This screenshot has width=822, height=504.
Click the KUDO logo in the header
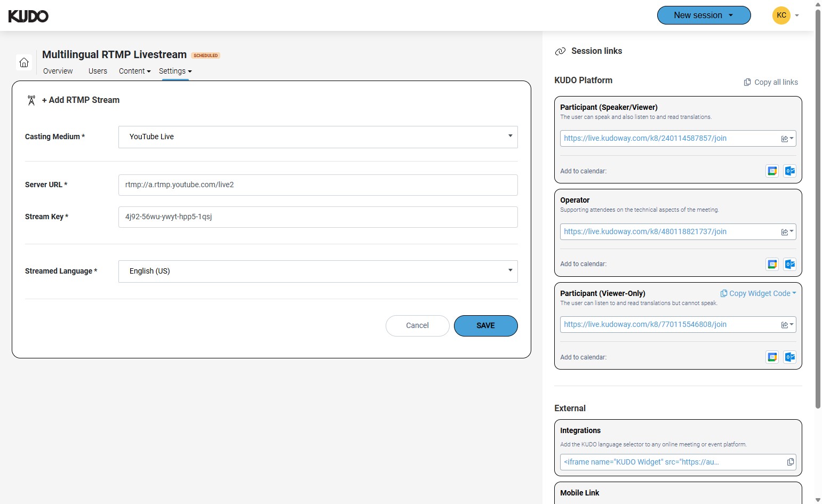click(x=28, y=15)
